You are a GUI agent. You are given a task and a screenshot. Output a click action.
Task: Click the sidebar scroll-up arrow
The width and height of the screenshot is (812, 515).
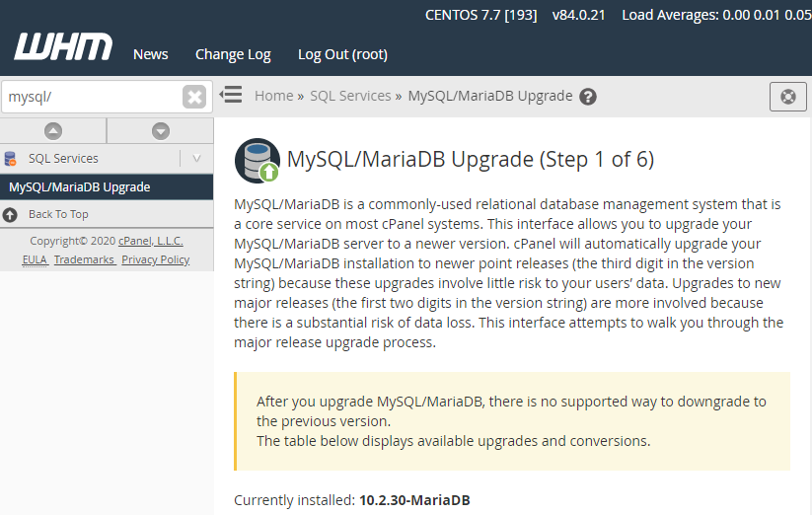[53, 131]
